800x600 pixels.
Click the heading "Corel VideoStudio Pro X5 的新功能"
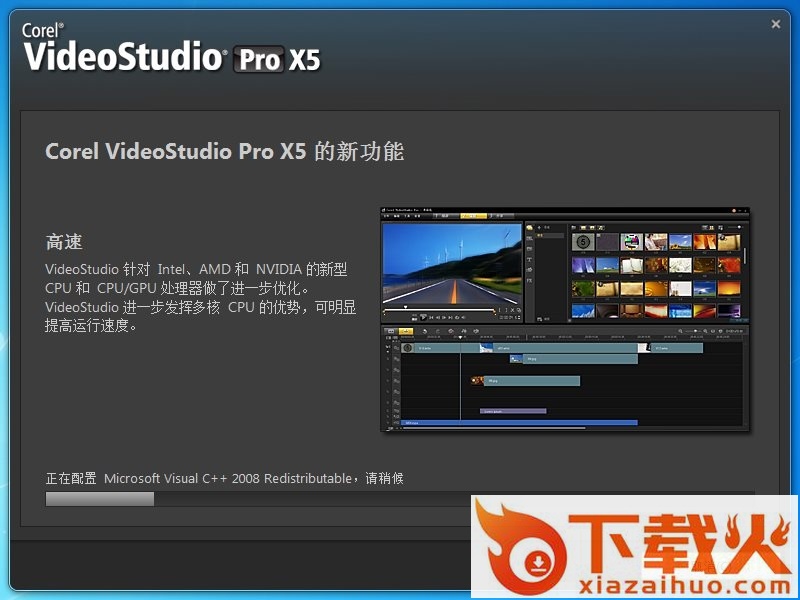pos(224,152)
